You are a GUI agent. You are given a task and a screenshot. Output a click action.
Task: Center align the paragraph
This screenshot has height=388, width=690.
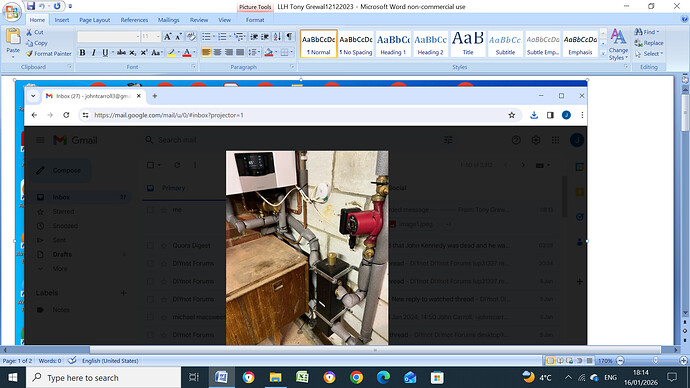pos(217,52)
